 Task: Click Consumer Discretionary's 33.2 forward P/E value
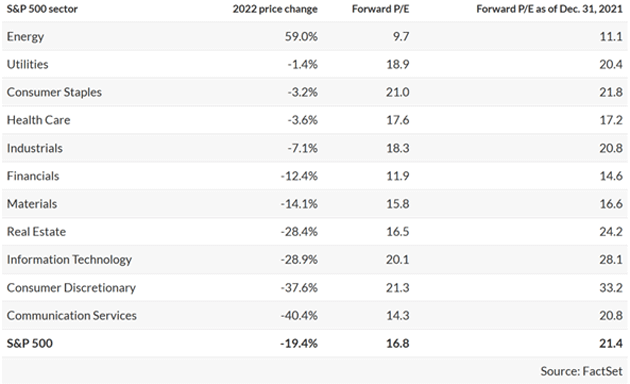click(611, 288)
